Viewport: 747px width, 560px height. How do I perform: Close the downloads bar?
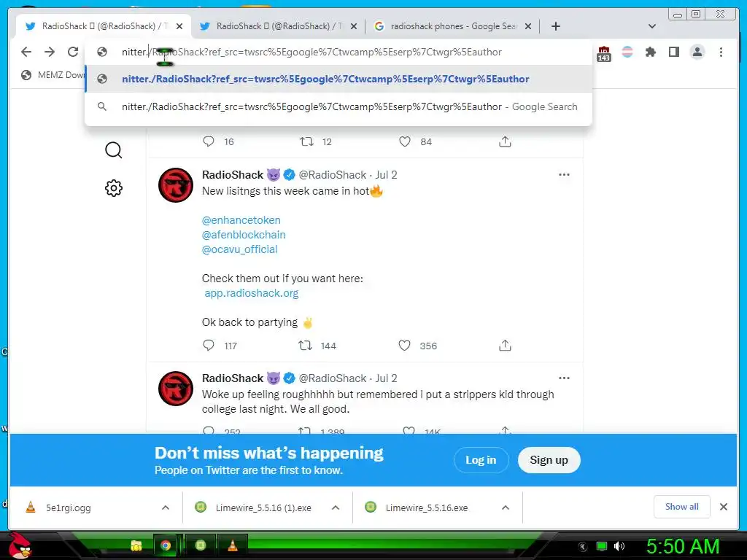pyautogui.click(x=723, y=507)
